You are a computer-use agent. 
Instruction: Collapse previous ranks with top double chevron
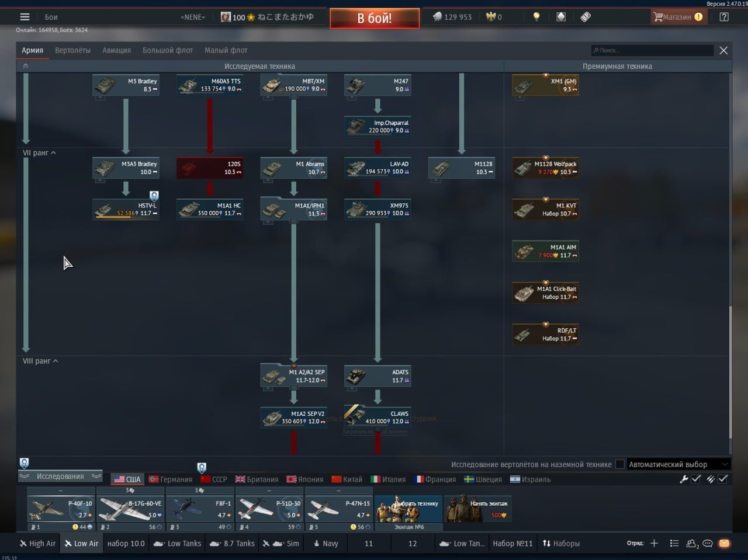(x=25, y=66)
